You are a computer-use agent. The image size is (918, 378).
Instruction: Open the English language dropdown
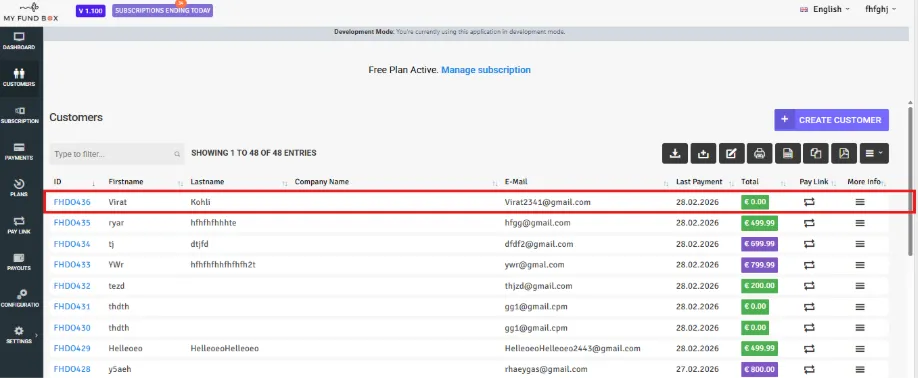click(824, 9)
